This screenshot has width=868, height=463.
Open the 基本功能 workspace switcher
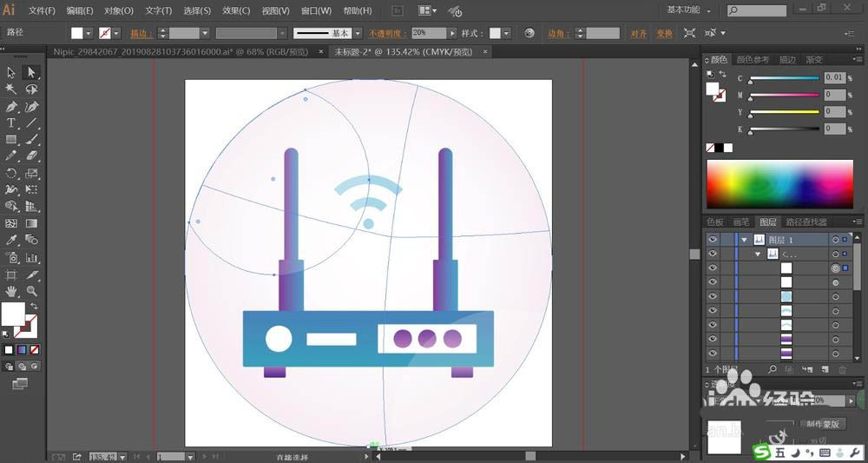[688, 10]
